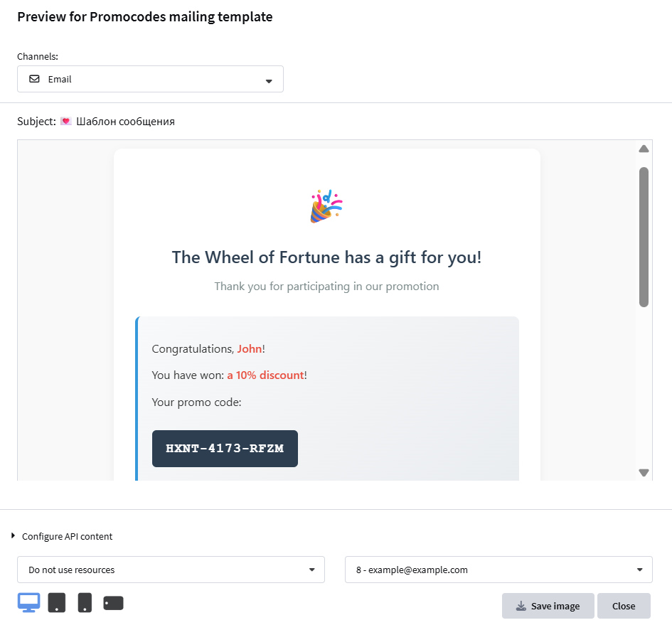672x630 pixels.
Task: Click the 'a 10% discount' red text
Action: pos(265,375)
